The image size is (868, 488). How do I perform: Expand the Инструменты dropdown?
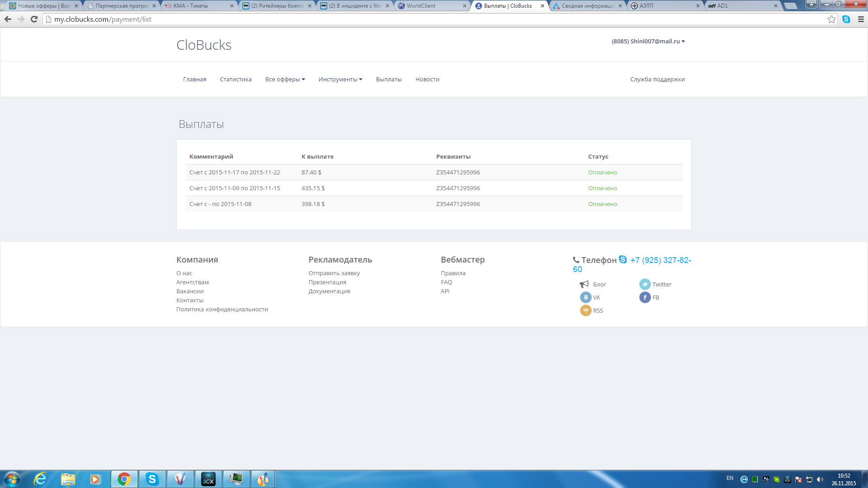340,80
